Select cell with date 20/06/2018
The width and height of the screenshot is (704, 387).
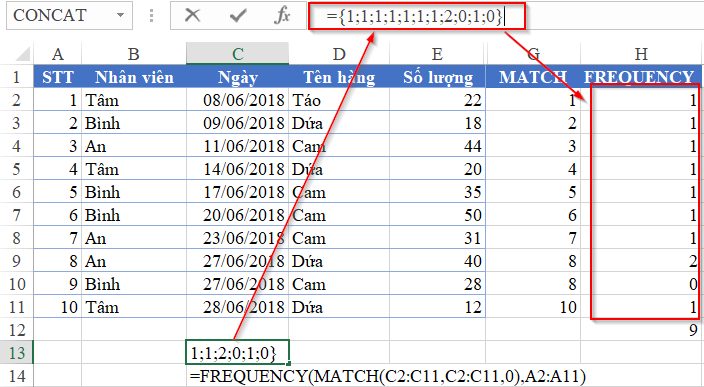coord(238,215)
